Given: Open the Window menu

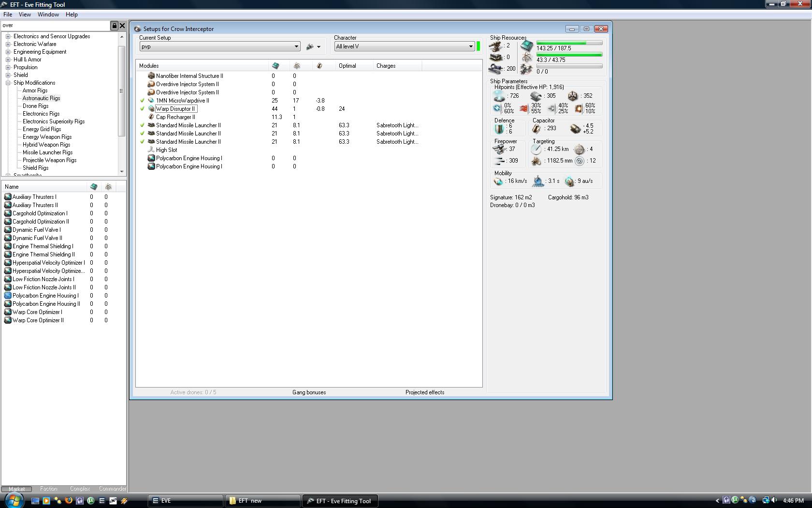Looking at the screenshot, I should click(48, 15).
